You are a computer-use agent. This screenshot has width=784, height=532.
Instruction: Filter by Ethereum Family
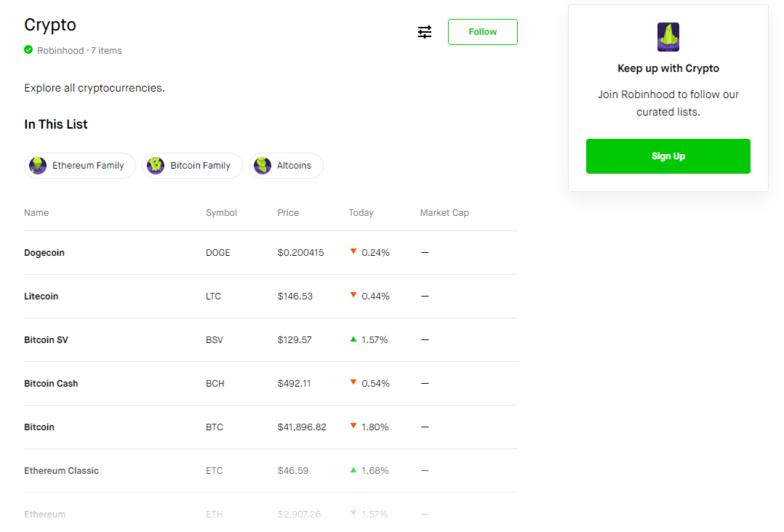(x=80, y=166)
